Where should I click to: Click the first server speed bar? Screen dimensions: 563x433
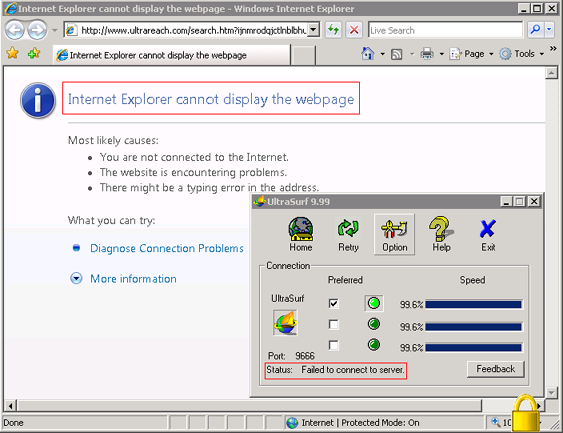[474, 304]
